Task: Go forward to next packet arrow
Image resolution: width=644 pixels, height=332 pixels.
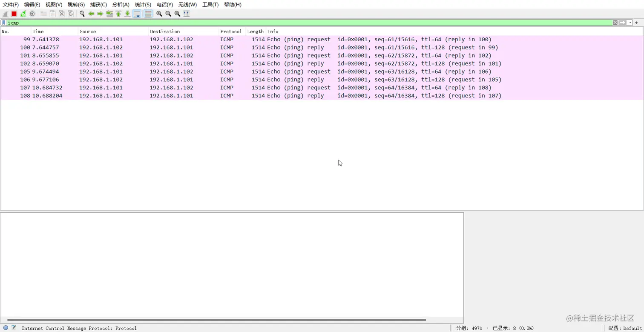Action: (x=100, y=14)
